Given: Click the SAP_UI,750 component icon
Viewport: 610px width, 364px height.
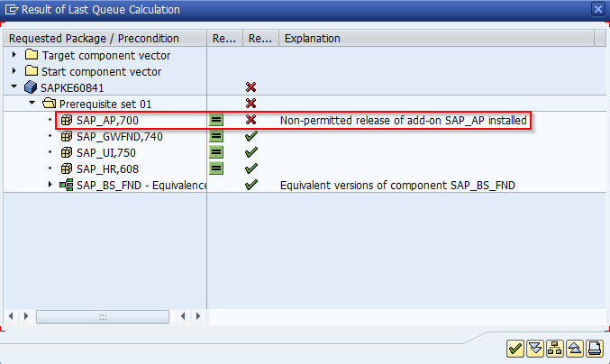Looking at the screenshot, I should coord(67,152).
